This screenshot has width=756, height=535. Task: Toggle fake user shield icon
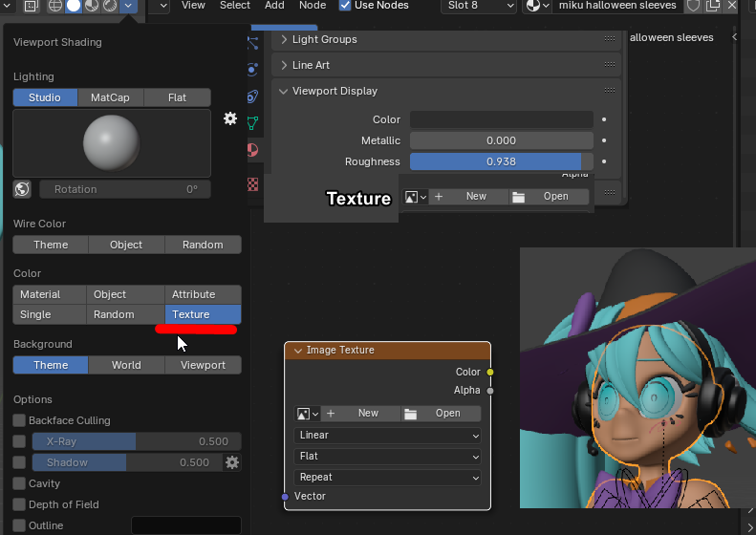click(693, 6)
